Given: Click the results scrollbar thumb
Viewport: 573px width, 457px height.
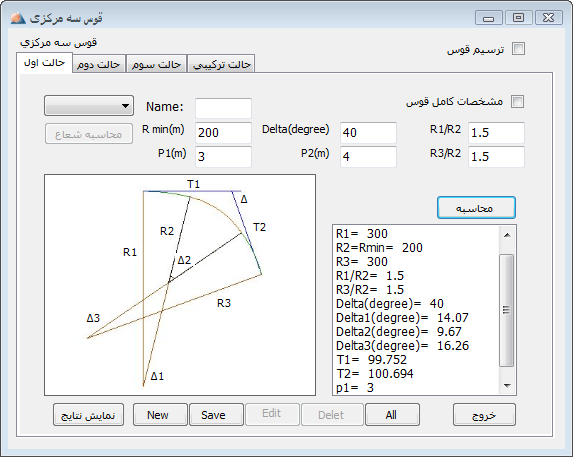Looking at the screenshot, I should pyautogui.click(x=506, y=310).
